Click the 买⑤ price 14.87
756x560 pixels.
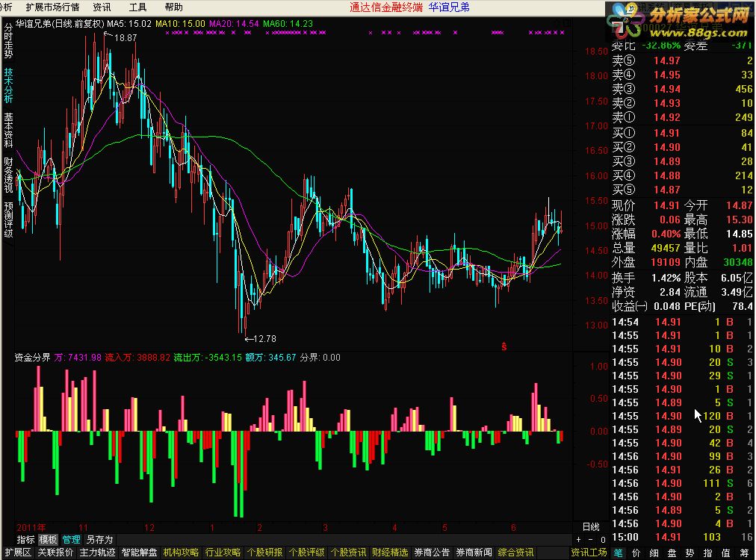(667, 190)
